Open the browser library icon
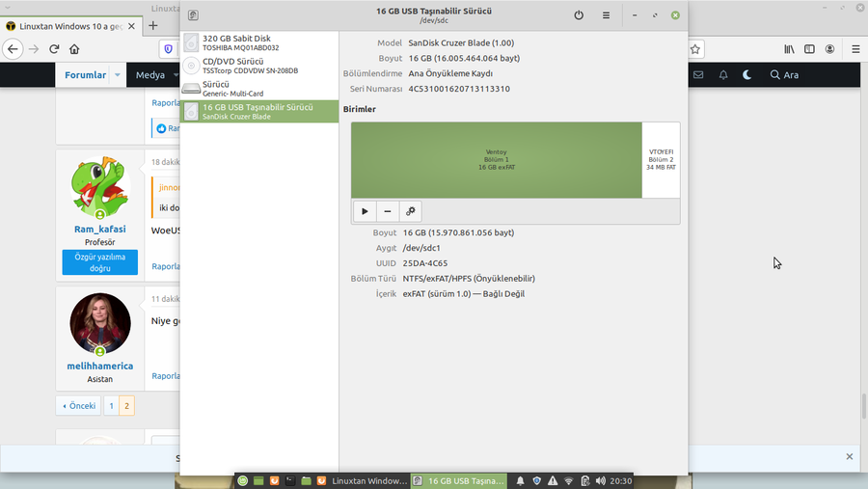The height and width of the screenshot is (489, 868). (x=789, y=49)
